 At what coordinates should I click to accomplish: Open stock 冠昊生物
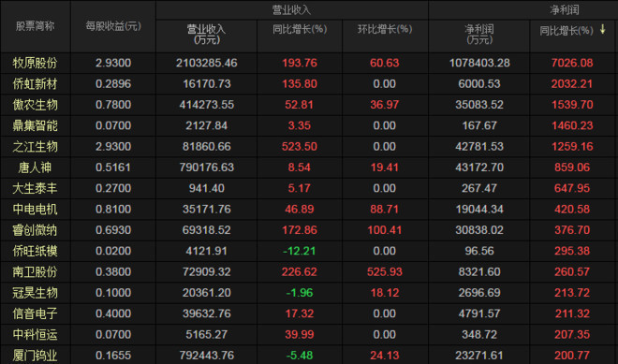(x=35, y=293)
